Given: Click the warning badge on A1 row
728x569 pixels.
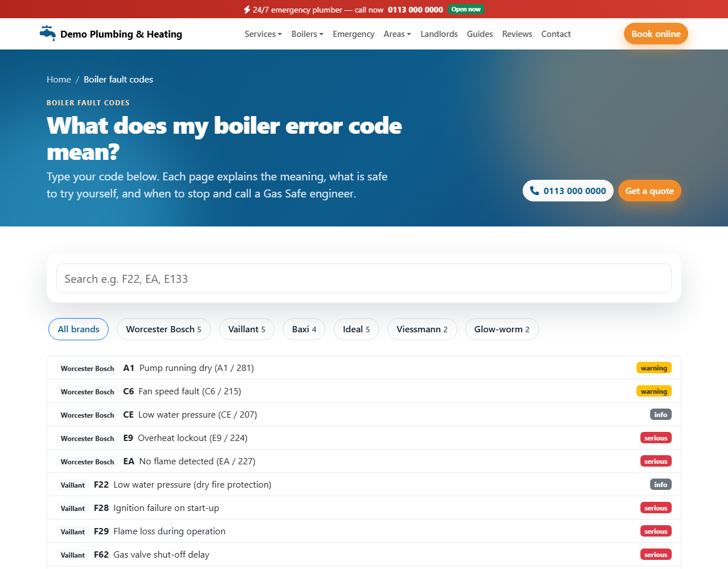Looking at the screenshot, I should [654, 368].
